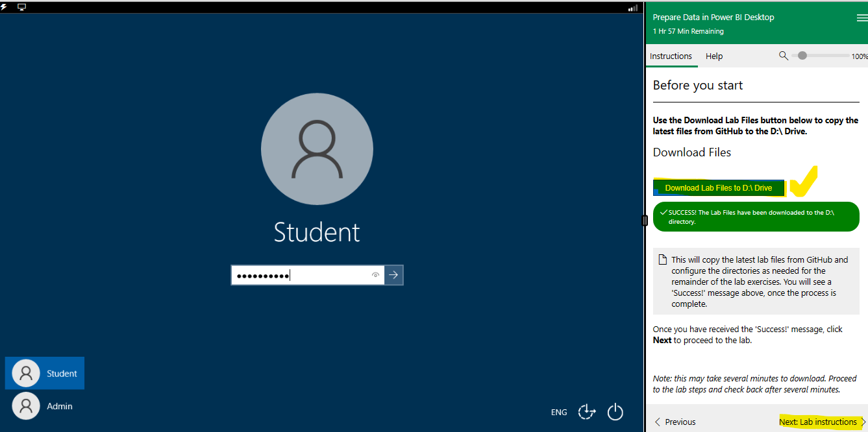This screenshot has height=432, width=868.
Task: Click the signal strength bars icon
Action: point(632,8)
